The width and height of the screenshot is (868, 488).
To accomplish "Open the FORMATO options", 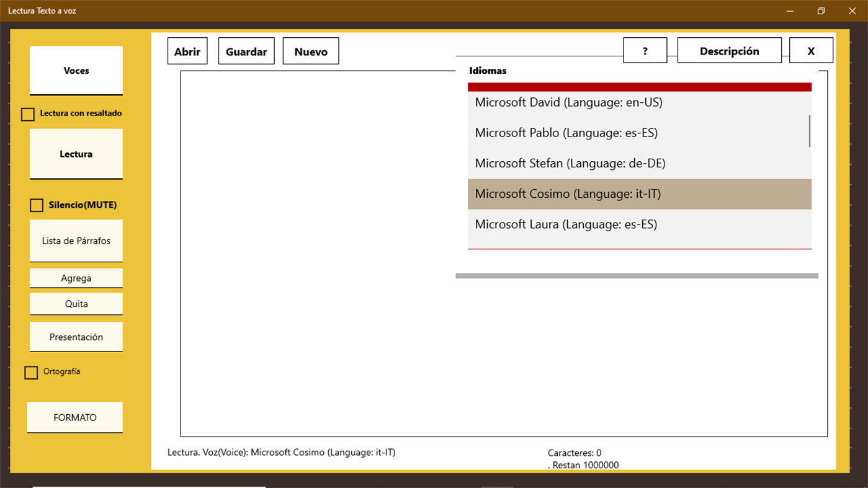I will pyautogui.click(x=74, y=417).
